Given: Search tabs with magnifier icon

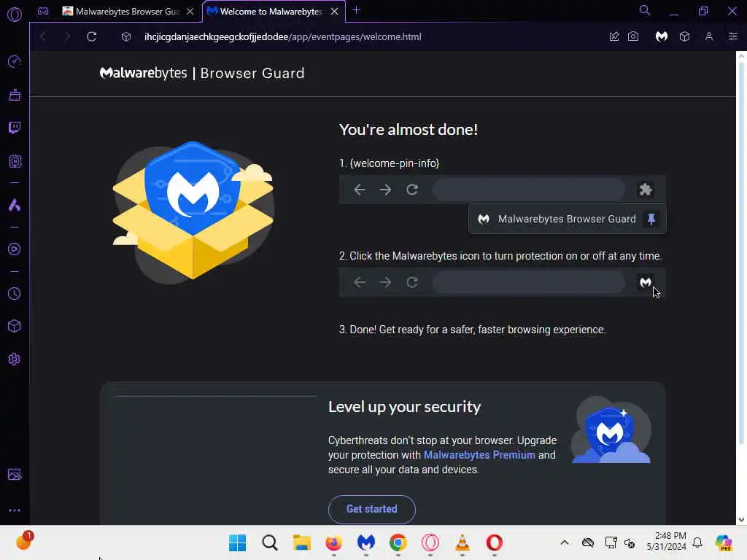Looking at the screenshot, I should point(645,10).
